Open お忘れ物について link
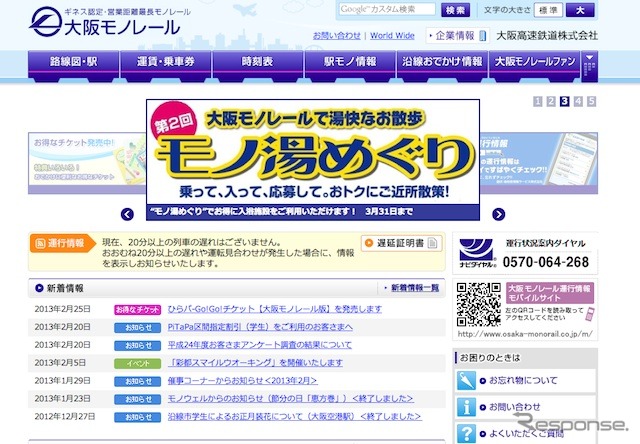The image size is (640, 444). (523, 381)
